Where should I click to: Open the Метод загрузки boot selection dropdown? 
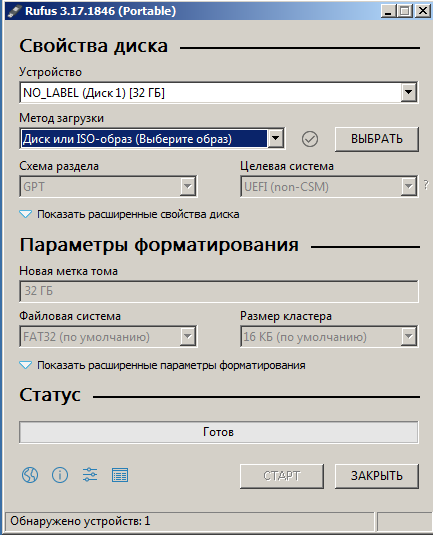tap(152, 139)
